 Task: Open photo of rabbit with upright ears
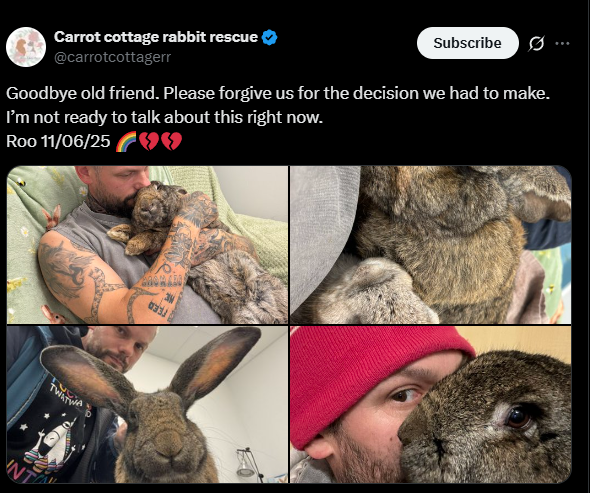pyautogui.click(x=147, y=404)
